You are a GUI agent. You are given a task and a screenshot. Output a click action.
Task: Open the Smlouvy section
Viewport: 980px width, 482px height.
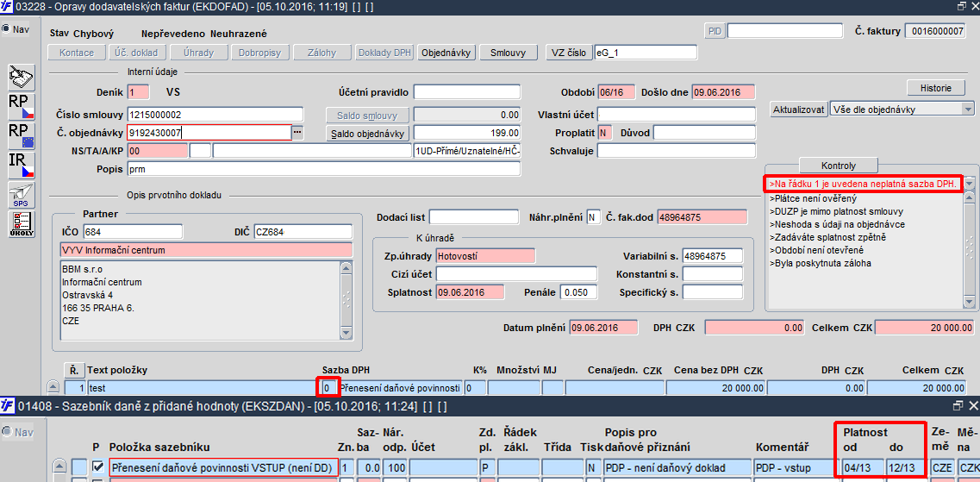[x=508, y=53]
